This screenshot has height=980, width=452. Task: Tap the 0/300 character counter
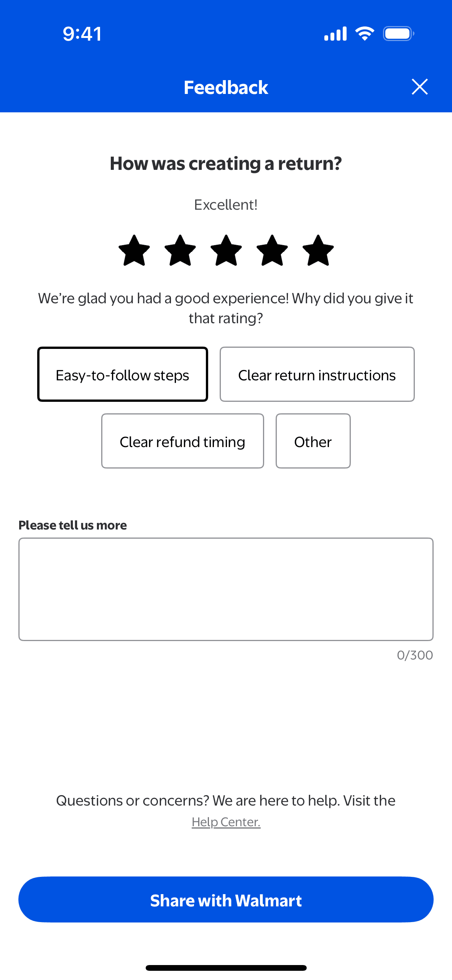pyautogui.click(x=415, y=655)
